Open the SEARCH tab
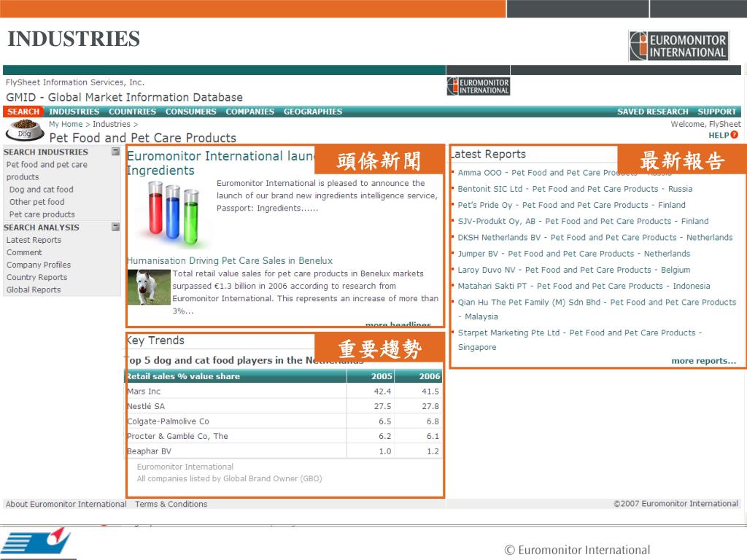 click(23, 112)
